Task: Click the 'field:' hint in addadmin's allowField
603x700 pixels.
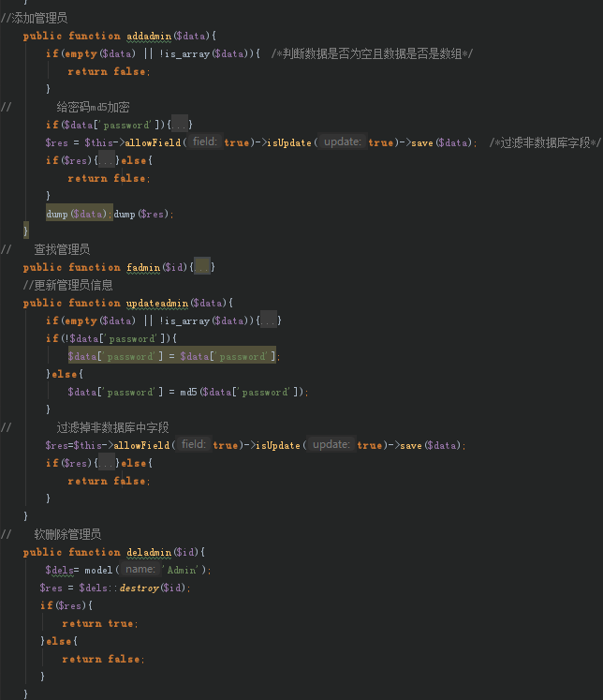Action: coord(204,142)
